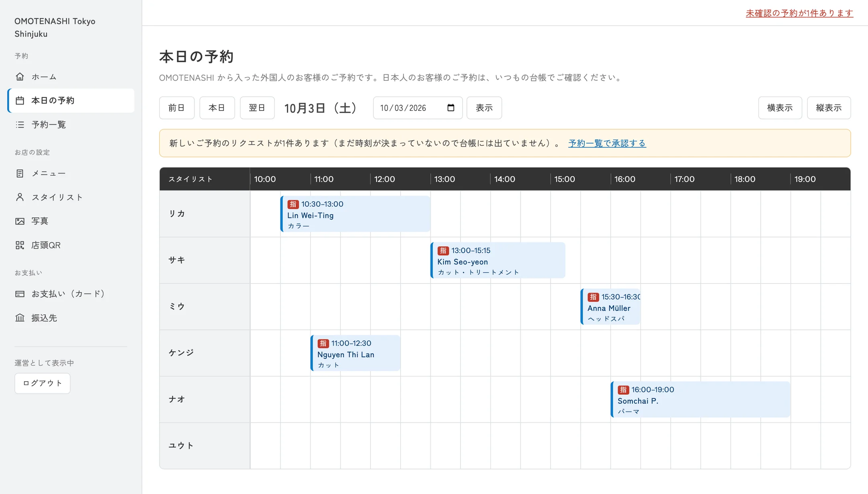Screen dimensions: 868x494
Task: Click the date input field 10/03/2026
Action: click(x=418, y=108)
